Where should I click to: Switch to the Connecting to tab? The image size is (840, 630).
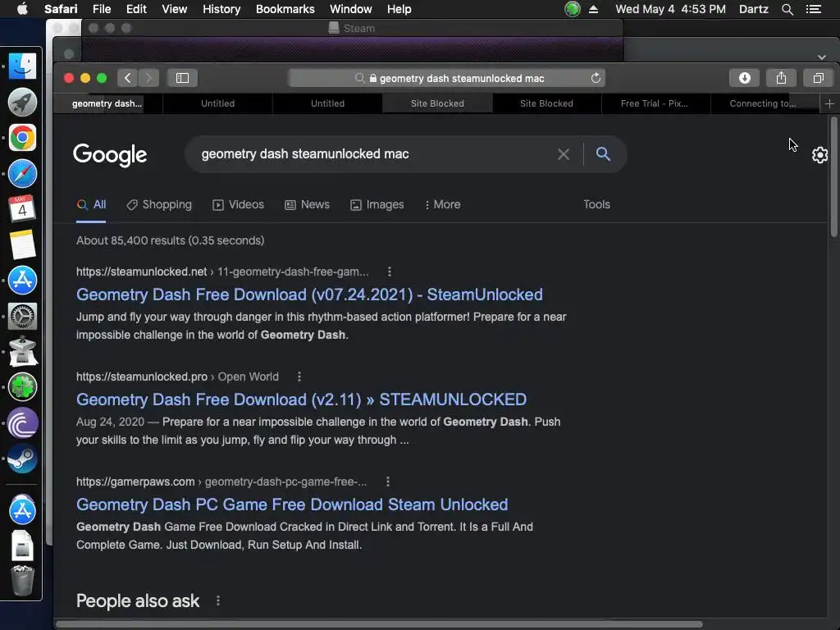(762, 103)
